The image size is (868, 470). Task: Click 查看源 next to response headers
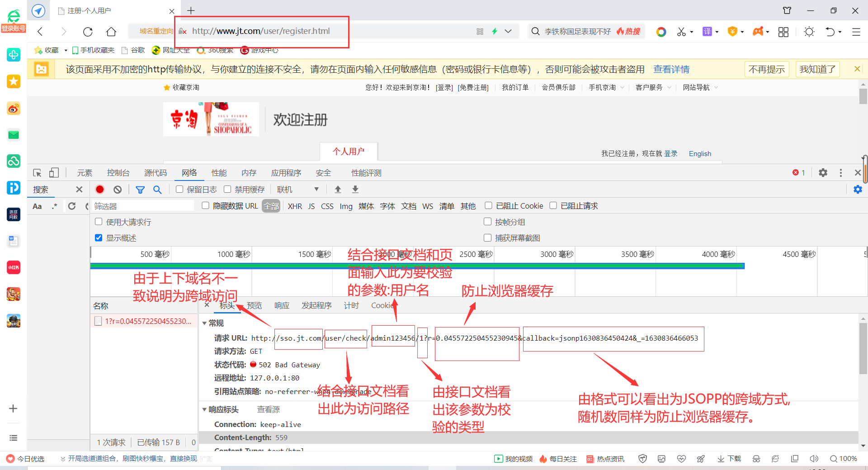[269, 409]
